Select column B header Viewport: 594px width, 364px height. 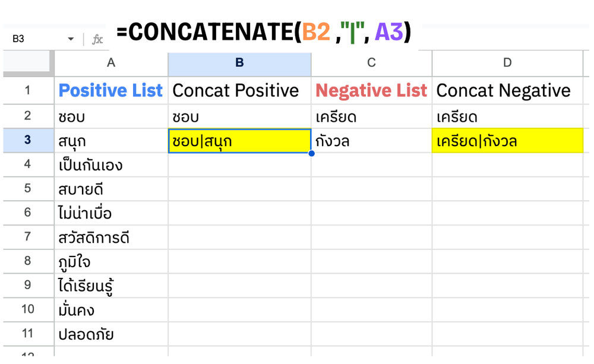(x=239, y=64)
